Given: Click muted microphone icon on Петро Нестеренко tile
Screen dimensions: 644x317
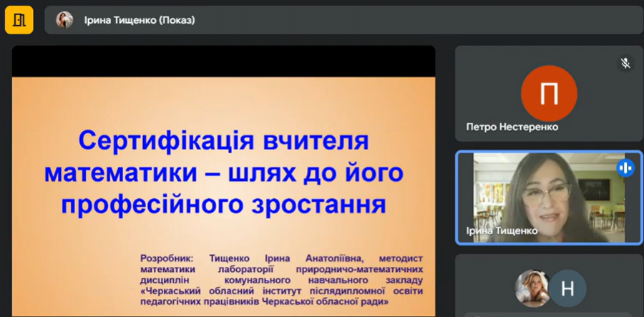Looking at the screenshot, I should (x=625, y=63).
